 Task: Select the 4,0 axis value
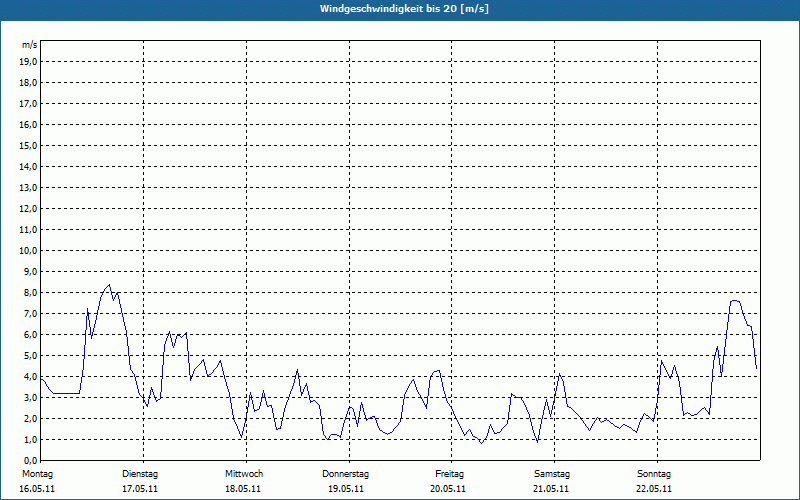(x=29, y=377)
